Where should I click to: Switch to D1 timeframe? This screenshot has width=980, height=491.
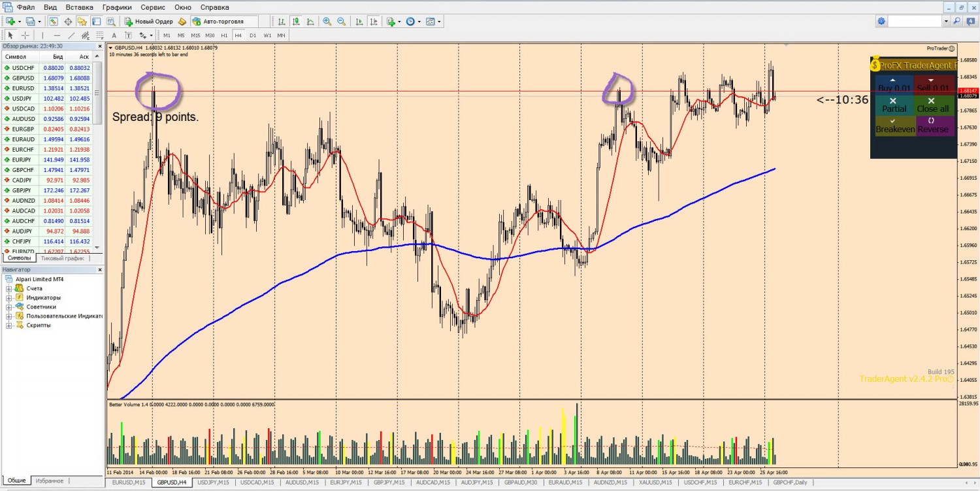(253, 35)
